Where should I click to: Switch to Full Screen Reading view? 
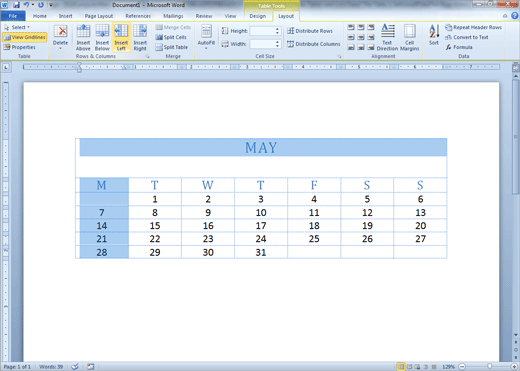(409, 367)
